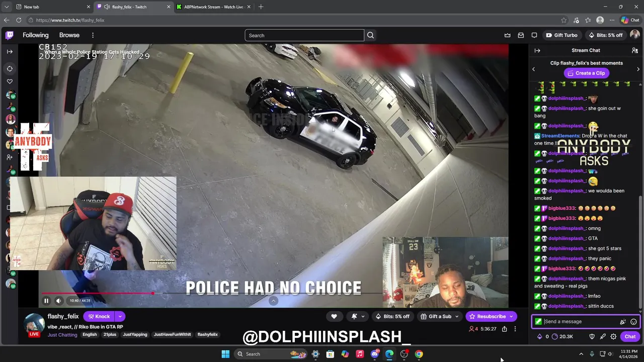Collapse the Stream Chat panel

[537, 50]
